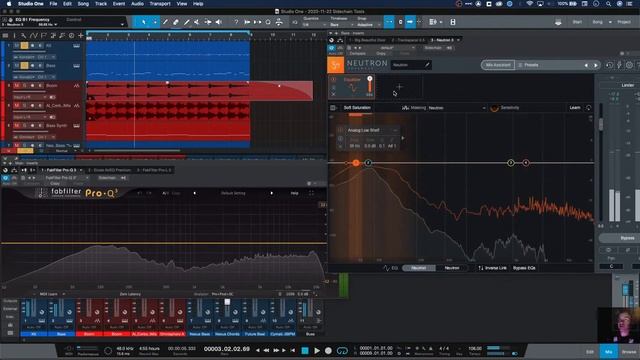The height and width of the screenshot is (360, 640).
Task: Select the Arrow tool in the toolbar
Action: pyautogui.click(x=144, y=22)
